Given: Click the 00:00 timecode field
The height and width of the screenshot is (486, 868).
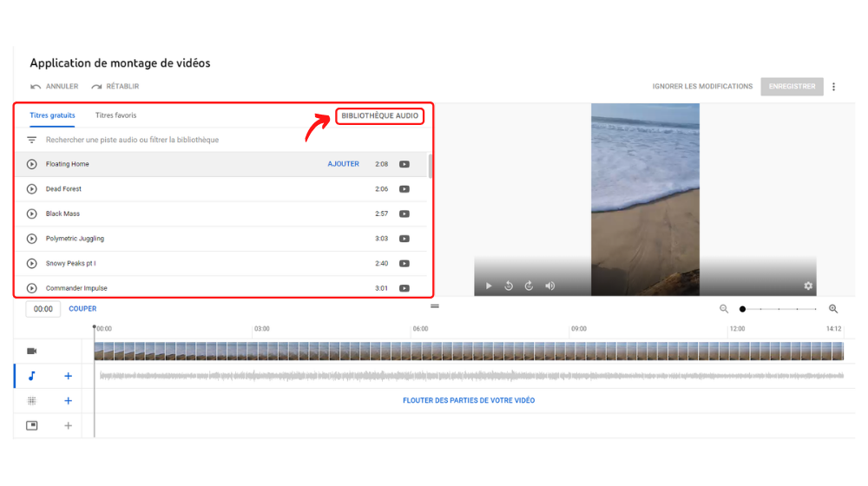Looking at the screenshot, I should point(43,309).
